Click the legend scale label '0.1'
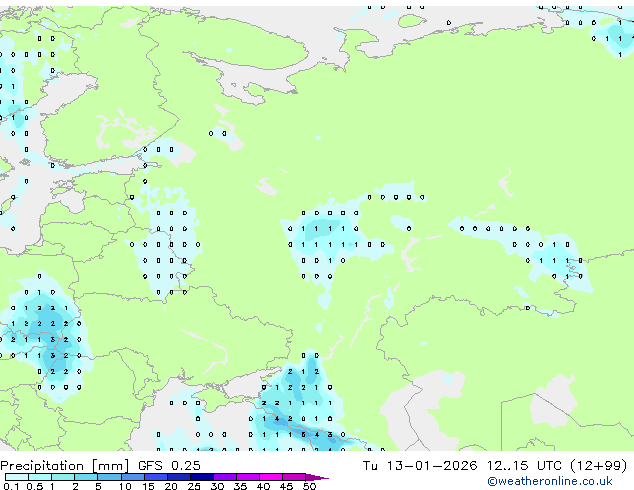634x490 pixels. (11, 486)
